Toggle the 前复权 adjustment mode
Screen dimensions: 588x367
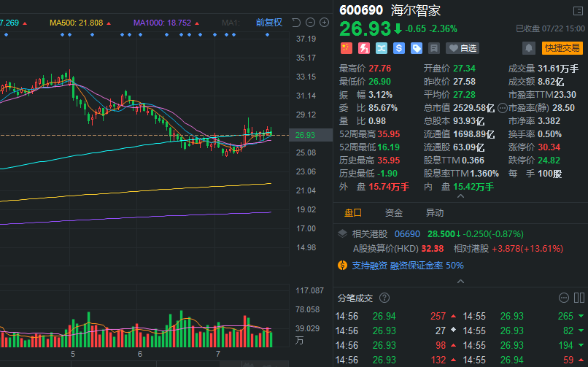click(269, 23)
